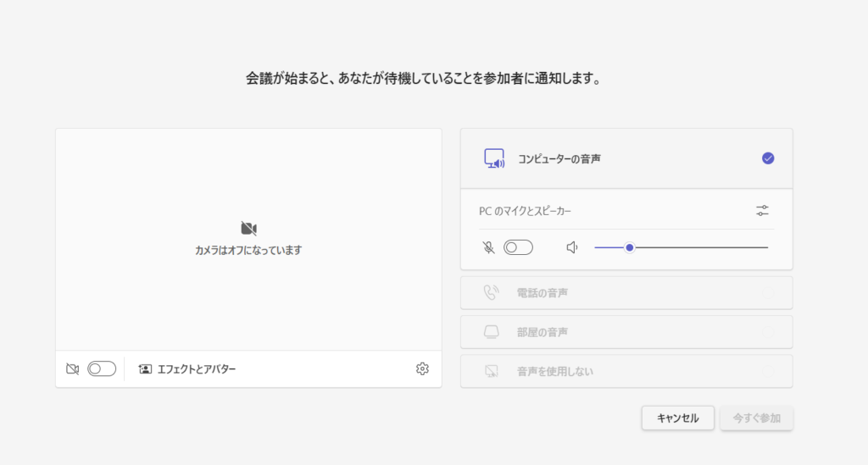Viewport: 868px width, 465px height.
Task: Select the コンピューターの音声 checked radio button
Action: coord(768,158)
